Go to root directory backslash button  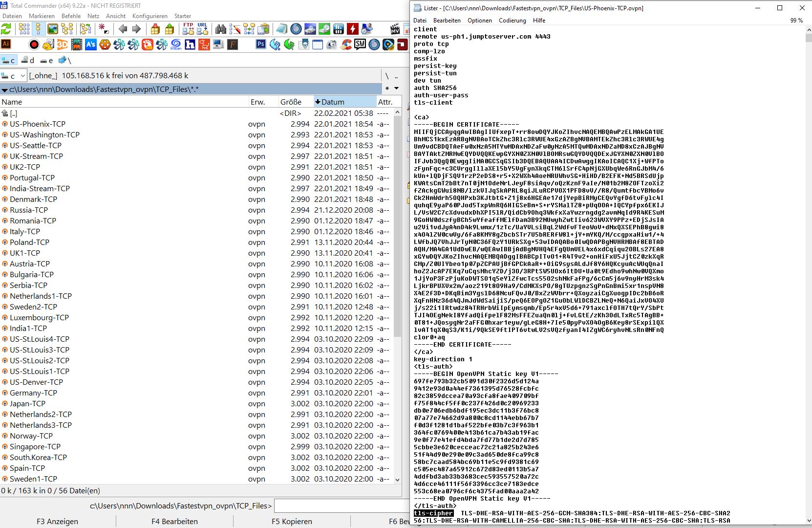tap(387, 76)
